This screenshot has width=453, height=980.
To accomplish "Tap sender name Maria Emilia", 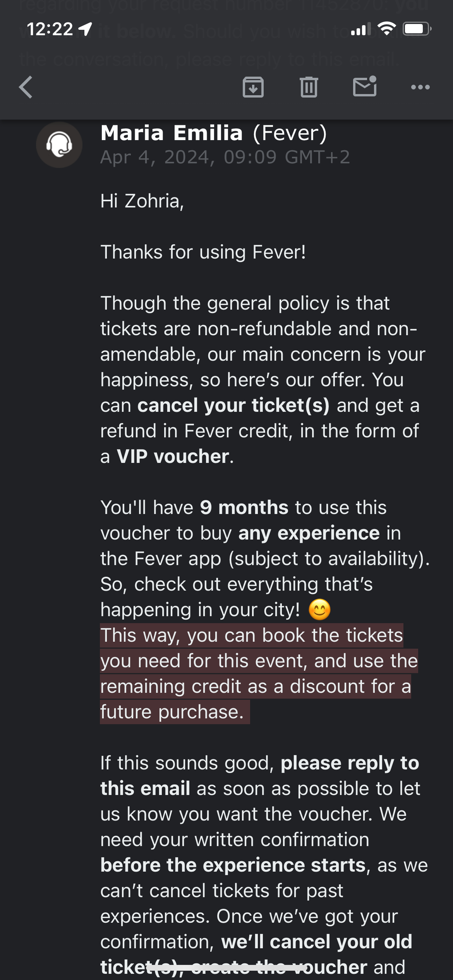I will (x=172, y=133).
